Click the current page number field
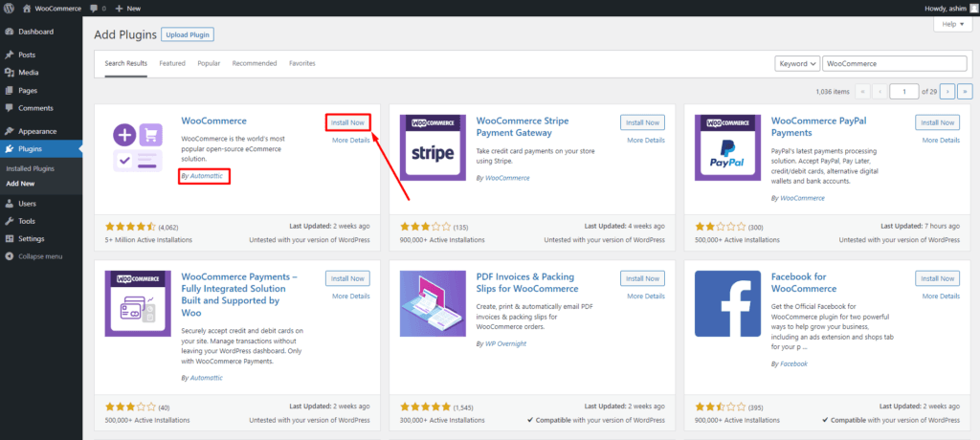 tap(904, 91)
